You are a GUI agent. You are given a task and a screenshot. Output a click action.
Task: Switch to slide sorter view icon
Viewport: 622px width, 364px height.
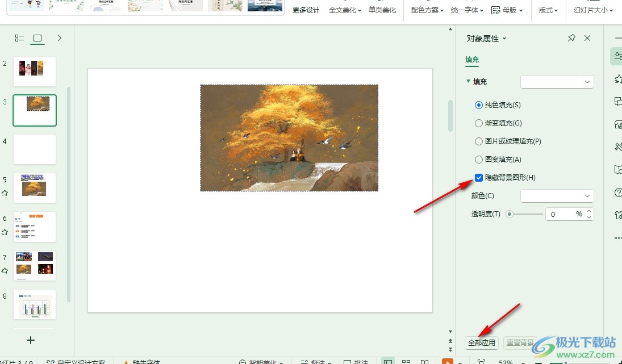pyautogui.click(x=406, y=362)
